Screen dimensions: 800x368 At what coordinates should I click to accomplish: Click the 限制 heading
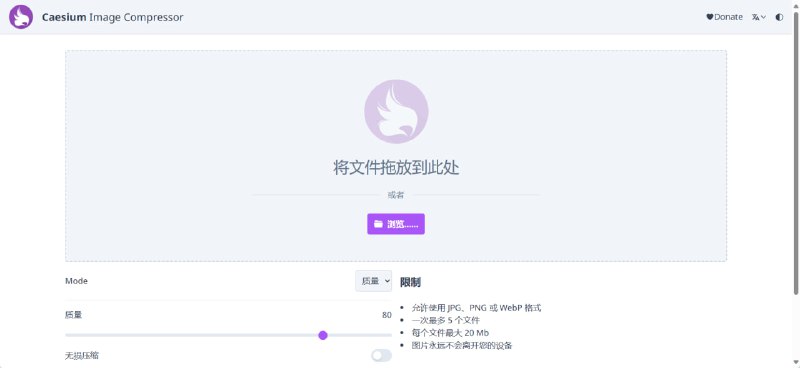click(x=410, y=282)
